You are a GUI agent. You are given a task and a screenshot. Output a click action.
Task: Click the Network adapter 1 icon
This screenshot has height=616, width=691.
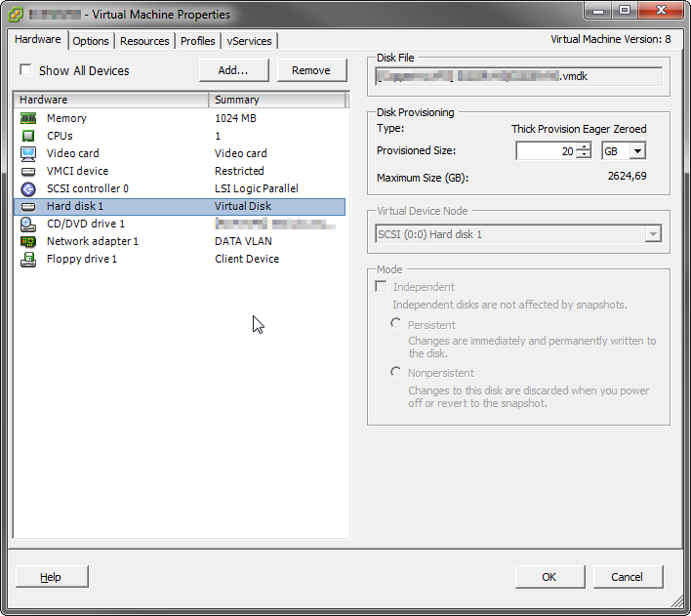click(x=28, y=241)
